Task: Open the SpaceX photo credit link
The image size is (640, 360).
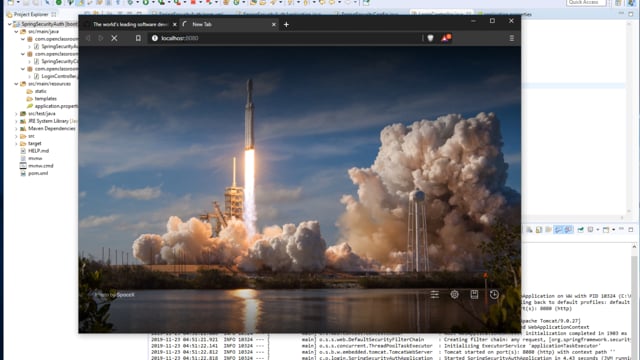Action: click(125, 295)
